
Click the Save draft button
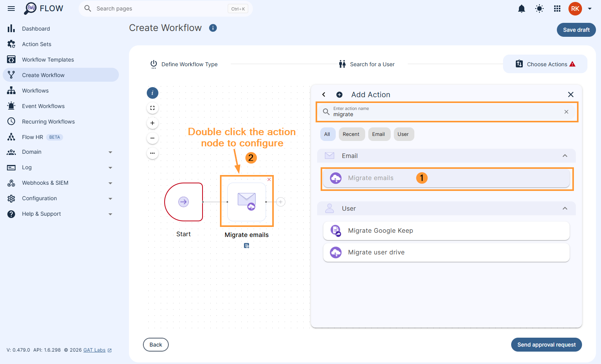(x=576, y=30)
